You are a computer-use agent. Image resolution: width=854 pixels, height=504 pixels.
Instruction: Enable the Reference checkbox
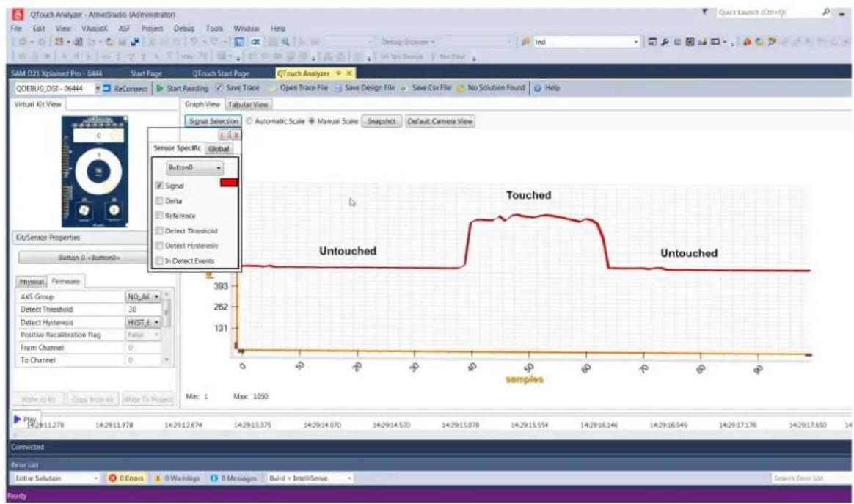tap(160, 216)
